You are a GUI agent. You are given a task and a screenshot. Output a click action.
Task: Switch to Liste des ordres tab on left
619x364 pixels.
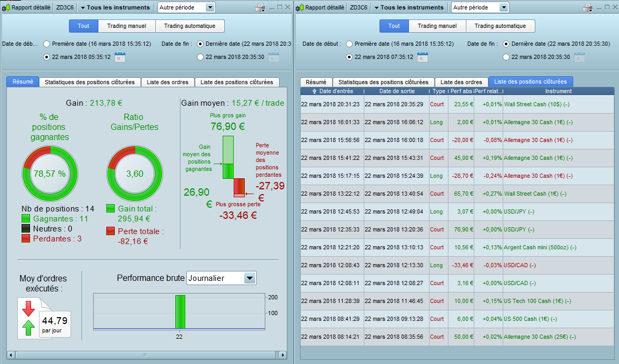tap(167, 82)
